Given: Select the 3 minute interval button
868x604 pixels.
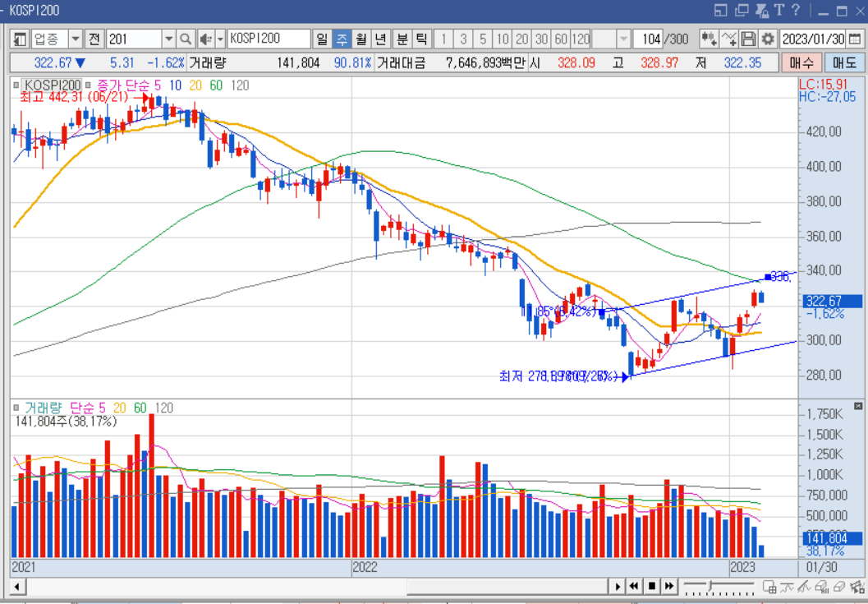Looking at the screenshot, I should tap(463, 39).
